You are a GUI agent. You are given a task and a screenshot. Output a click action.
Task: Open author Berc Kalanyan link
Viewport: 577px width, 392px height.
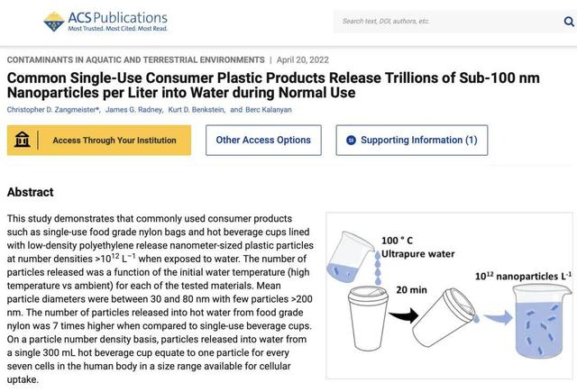(269, 110)
